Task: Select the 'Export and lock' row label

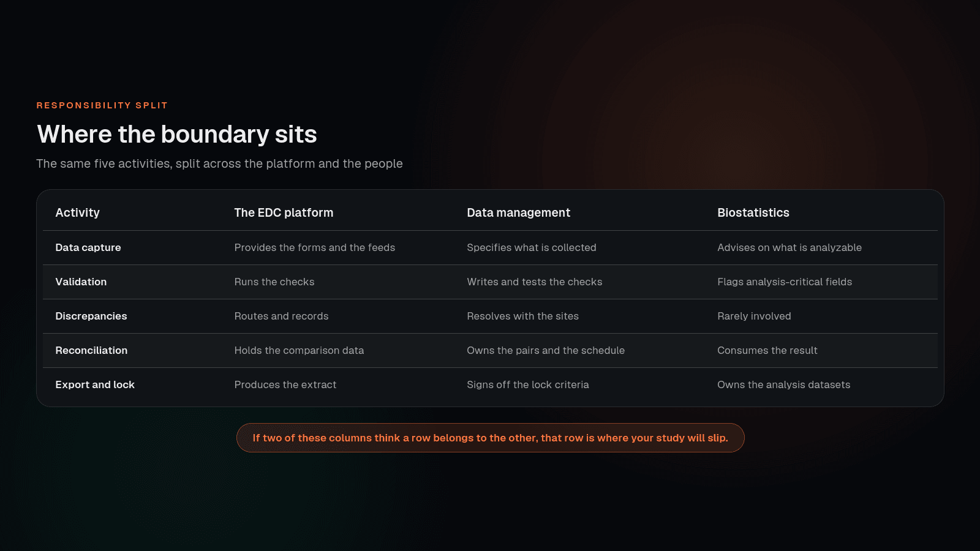Action: click(95, 384)
